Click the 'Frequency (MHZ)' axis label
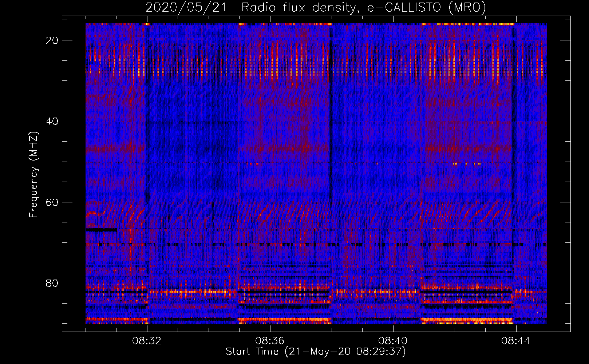Screen dimensions: 589x364 coord(33,175)
